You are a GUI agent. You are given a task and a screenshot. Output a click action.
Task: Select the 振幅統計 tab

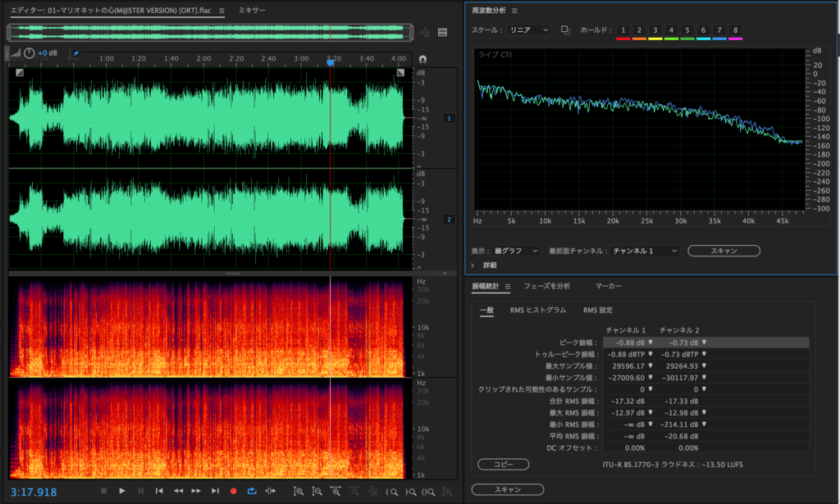point(486,286)
